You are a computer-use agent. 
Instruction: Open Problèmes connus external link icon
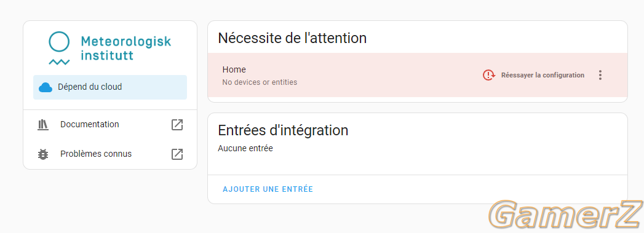click(x=177, y=154)
